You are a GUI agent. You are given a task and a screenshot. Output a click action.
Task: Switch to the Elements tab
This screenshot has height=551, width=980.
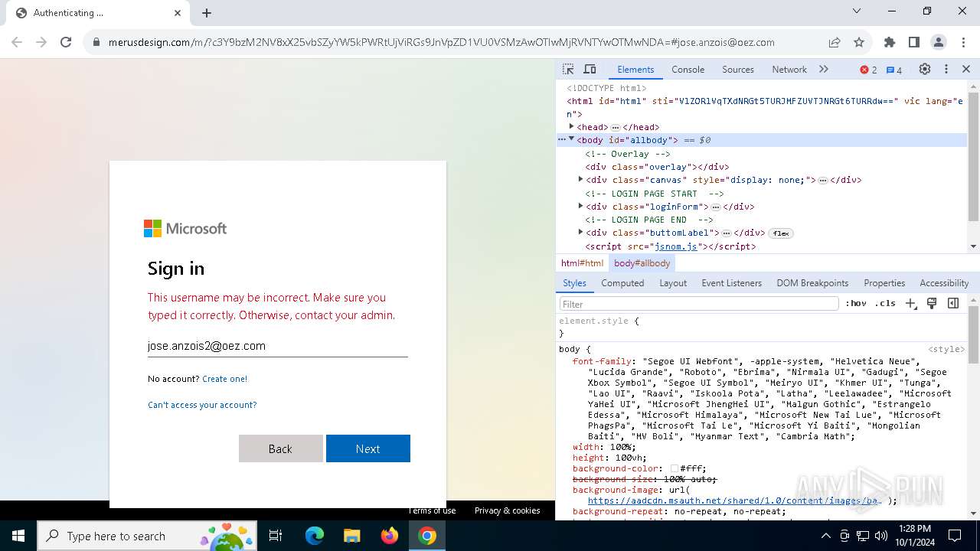coord(635,70)
